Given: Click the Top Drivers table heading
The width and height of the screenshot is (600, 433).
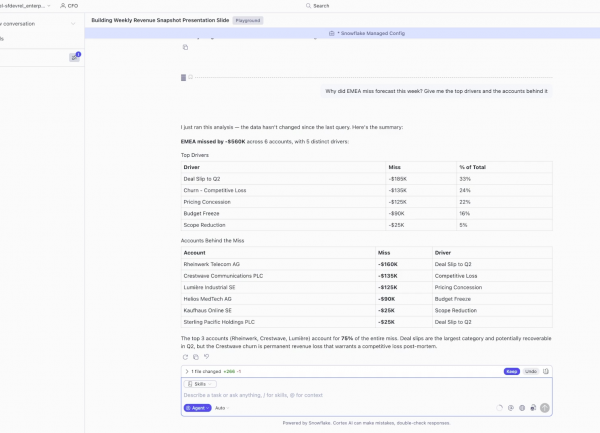Looking at the screenshot, I should 195,155.
